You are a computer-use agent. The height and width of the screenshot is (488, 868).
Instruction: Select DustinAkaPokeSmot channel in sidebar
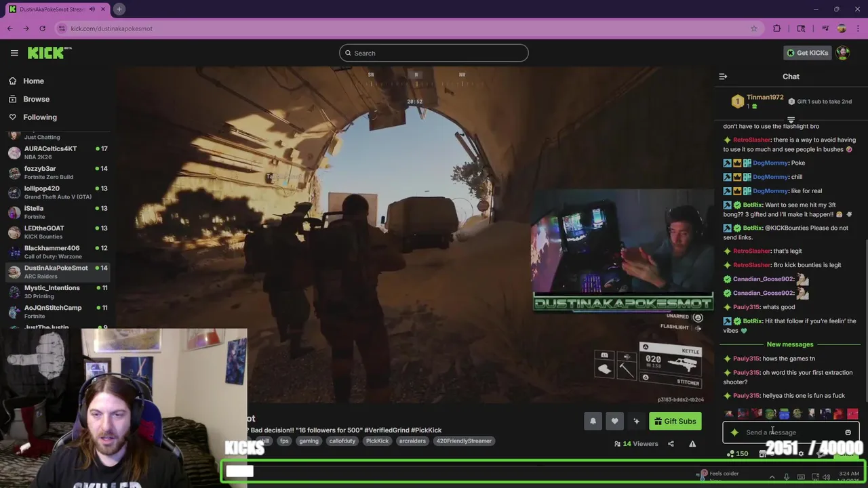coord(57,272)
